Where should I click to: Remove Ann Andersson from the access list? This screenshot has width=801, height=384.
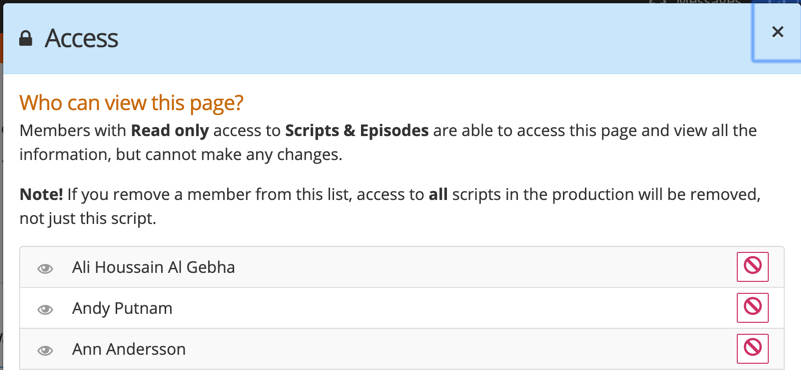(752, 348)
